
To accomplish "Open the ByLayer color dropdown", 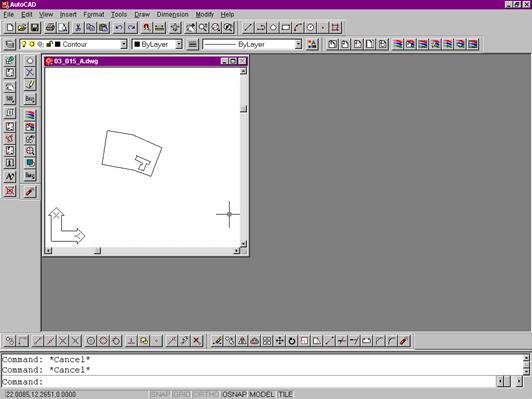I will [x=179, y=44].
